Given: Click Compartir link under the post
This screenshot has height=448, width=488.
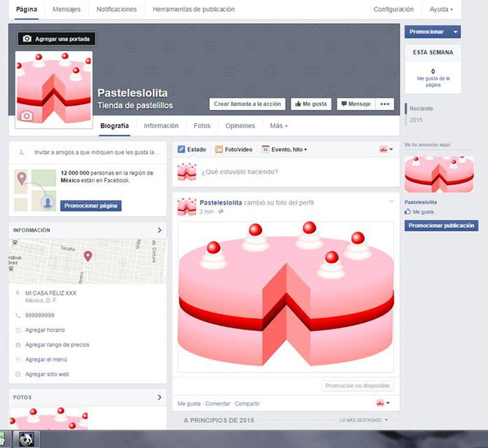Looking at the screenshot, I should tap(247, 404).
